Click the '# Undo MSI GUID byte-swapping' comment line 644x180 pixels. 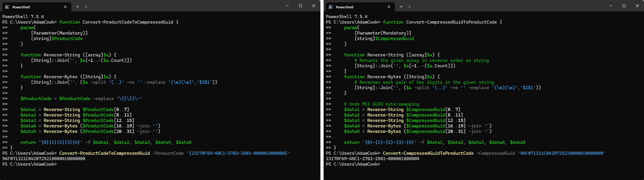click(x=381, y=104)
